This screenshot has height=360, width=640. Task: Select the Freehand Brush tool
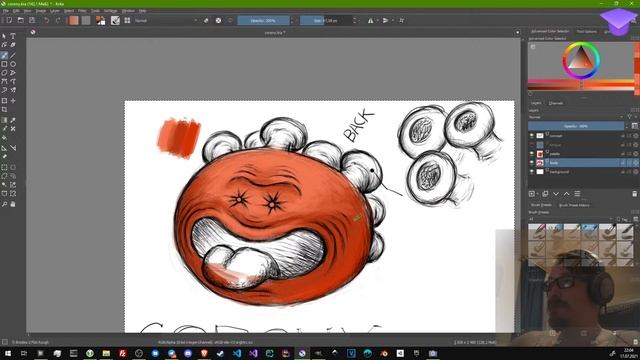tap(4, 56)
